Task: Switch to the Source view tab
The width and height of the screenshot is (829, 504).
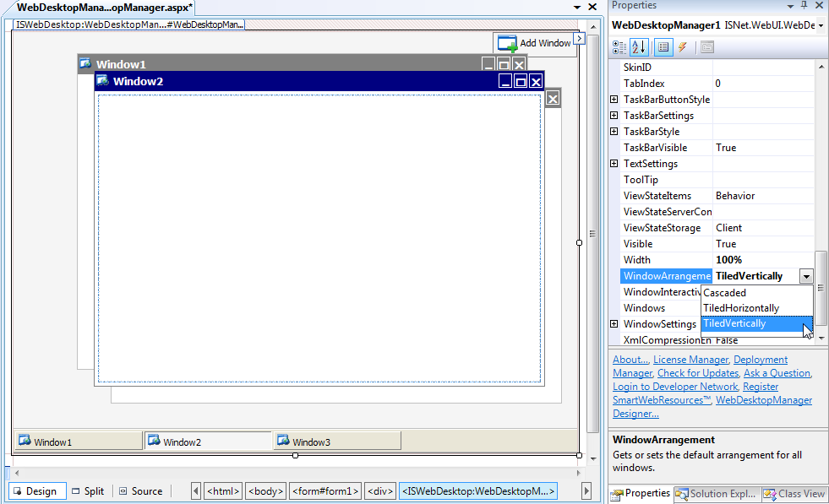Action: pyautogui.click(x=139, y=491)
